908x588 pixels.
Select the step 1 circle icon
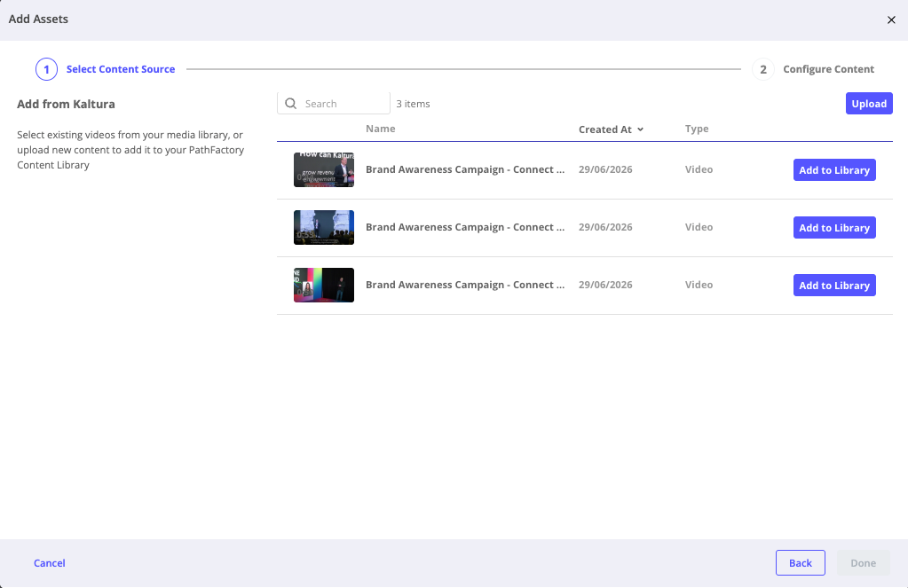tap(46, 69)
